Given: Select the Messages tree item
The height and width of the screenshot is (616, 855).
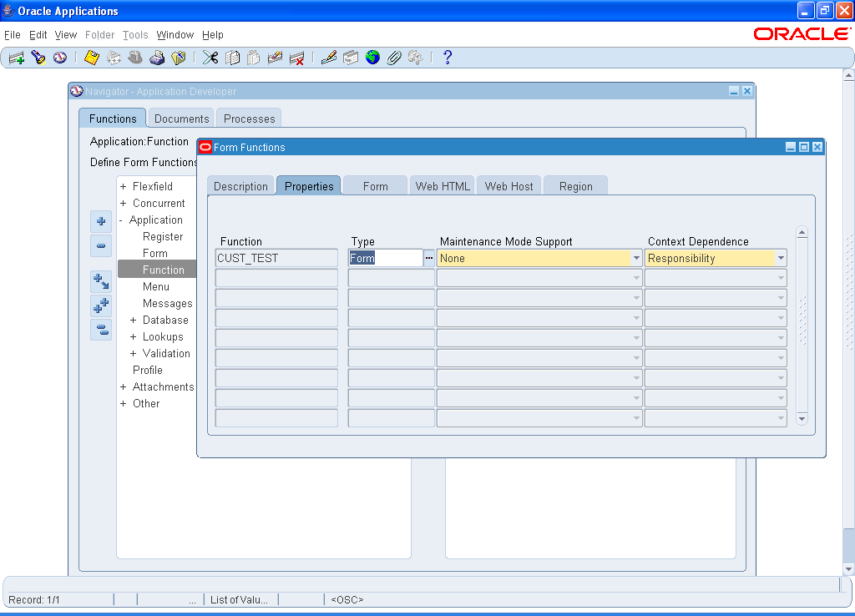Looking at the screenshot, I should coord(167,304).
